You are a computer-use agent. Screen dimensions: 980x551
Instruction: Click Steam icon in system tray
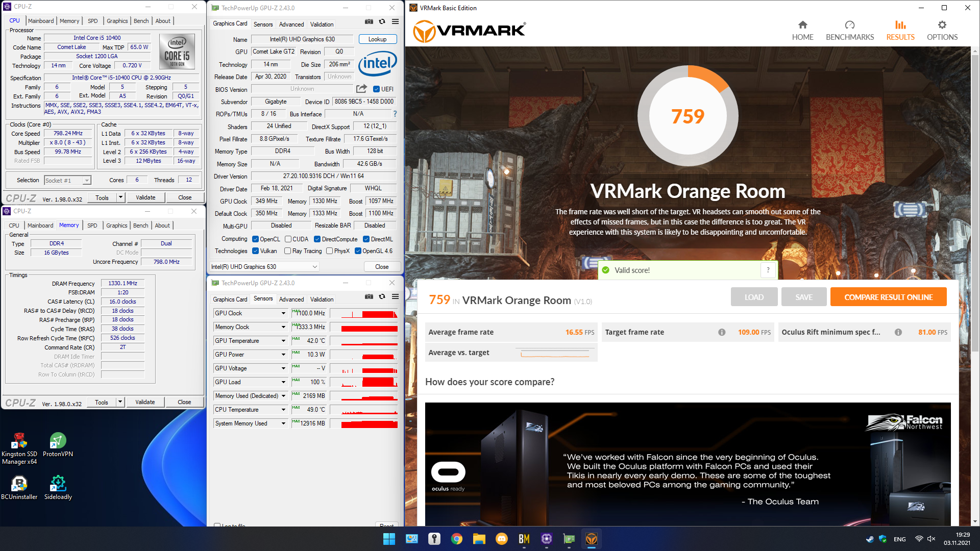coord(870,539)
